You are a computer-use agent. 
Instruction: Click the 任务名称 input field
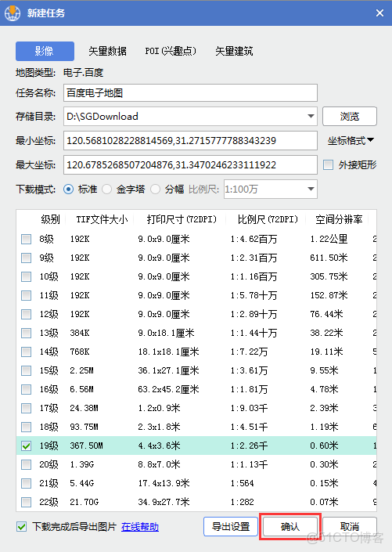190,93
